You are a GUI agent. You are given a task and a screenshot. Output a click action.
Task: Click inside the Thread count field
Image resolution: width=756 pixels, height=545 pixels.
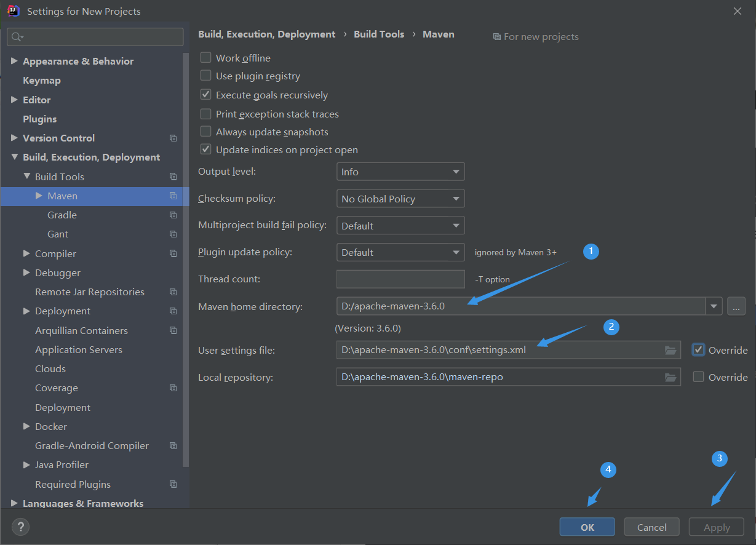[400, 279]
